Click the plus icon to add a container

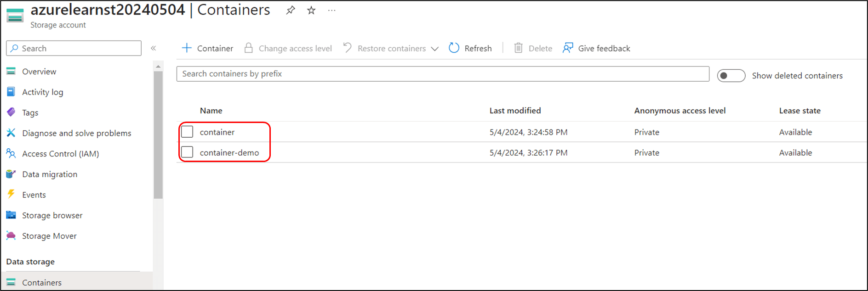(x=187, y=48)
